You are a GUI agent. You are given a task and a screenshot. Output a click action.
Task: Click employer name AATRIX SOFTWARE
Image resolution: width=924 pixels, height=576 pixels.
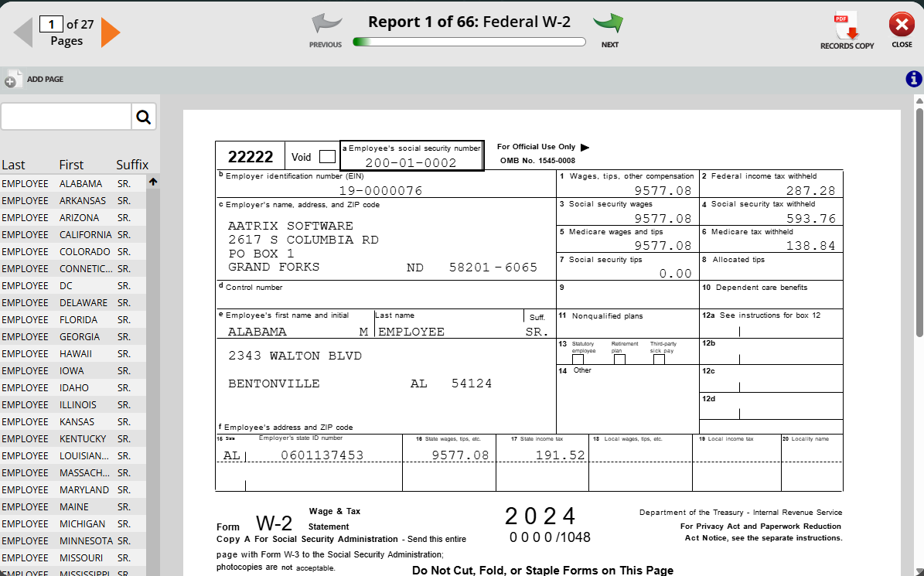pos(291,227)
